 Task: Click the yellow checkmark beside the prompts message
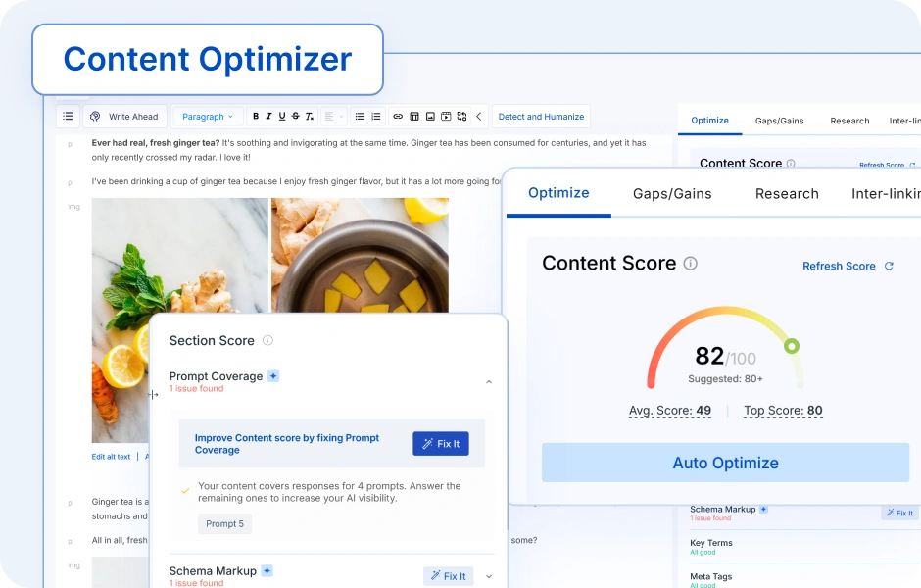[x=185, y=490]
